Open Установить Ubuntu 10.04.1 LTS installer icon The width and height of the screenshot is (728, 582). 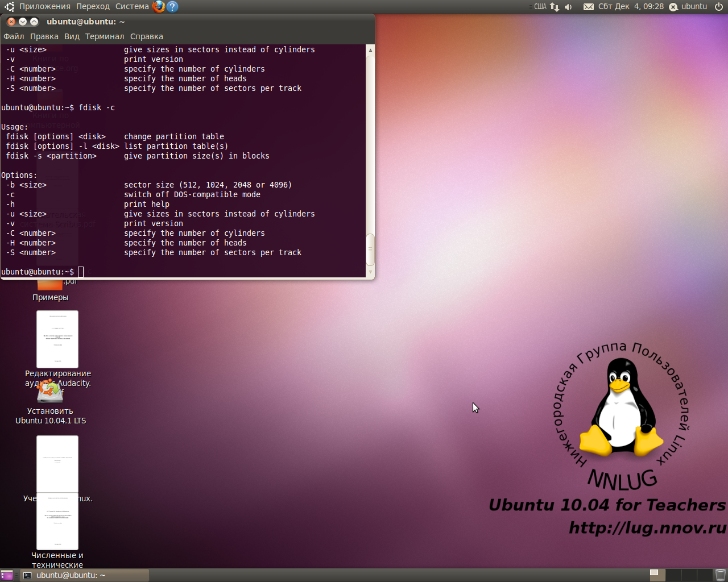(50, 391)
